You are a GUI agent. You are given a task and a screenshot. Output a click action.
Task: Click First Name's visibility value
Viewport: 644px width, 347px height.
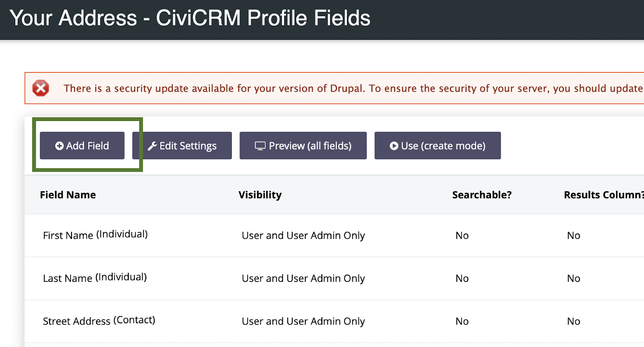click(303, 236)
